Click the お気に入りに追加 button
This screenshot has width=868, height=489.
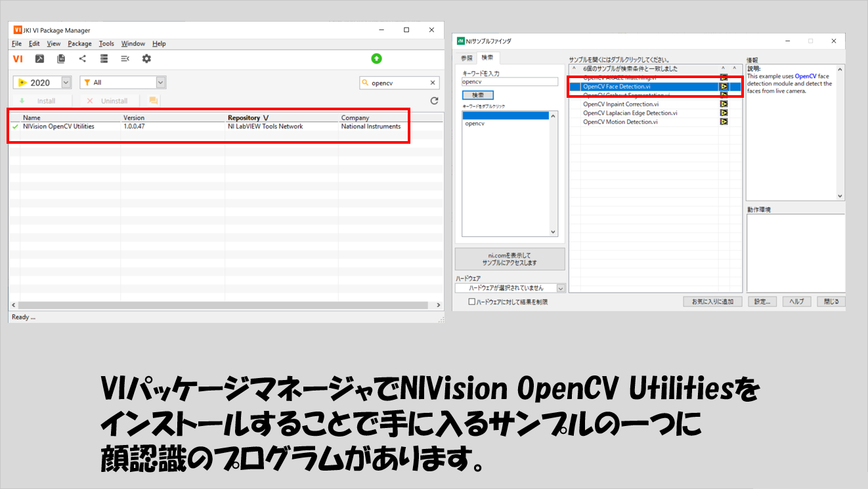(712, 302)
